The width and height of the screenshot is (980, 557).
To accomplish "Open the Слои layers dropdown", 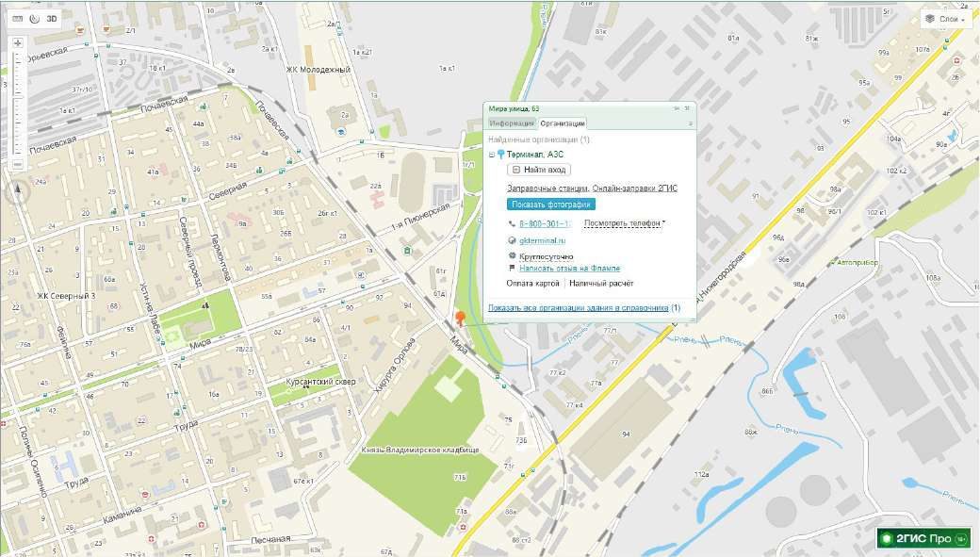I will tap(948, 19).
